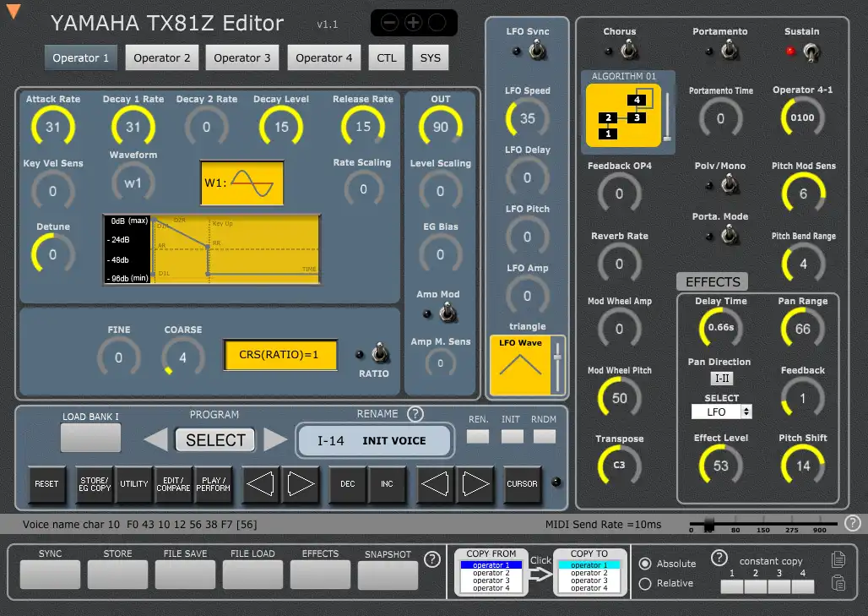Click the OUT level knob
The width and height of the screenshot is (868, 616).
pyautogui.click(x=441, y=127)
